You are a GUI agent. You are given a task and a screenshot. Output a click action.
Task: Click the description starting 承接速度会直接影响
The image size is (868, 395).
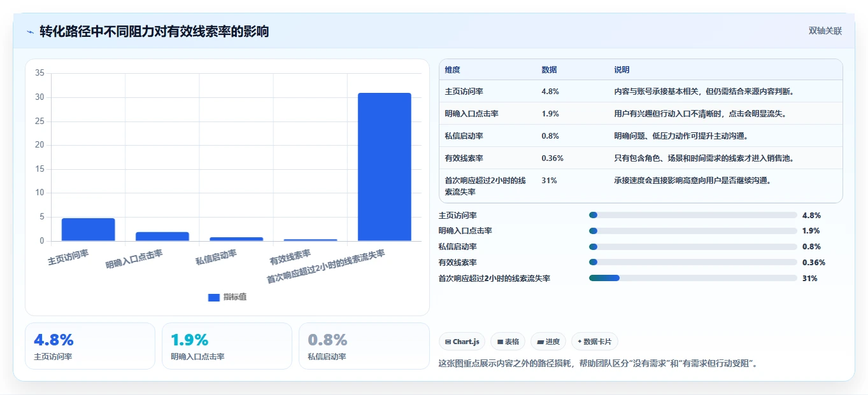point(692,181)
